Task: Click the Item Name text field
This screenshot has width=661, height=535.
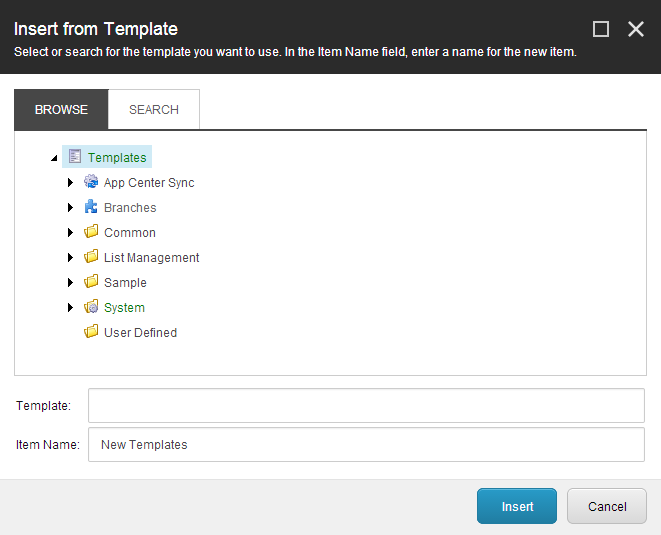Action: pos(366,444)
